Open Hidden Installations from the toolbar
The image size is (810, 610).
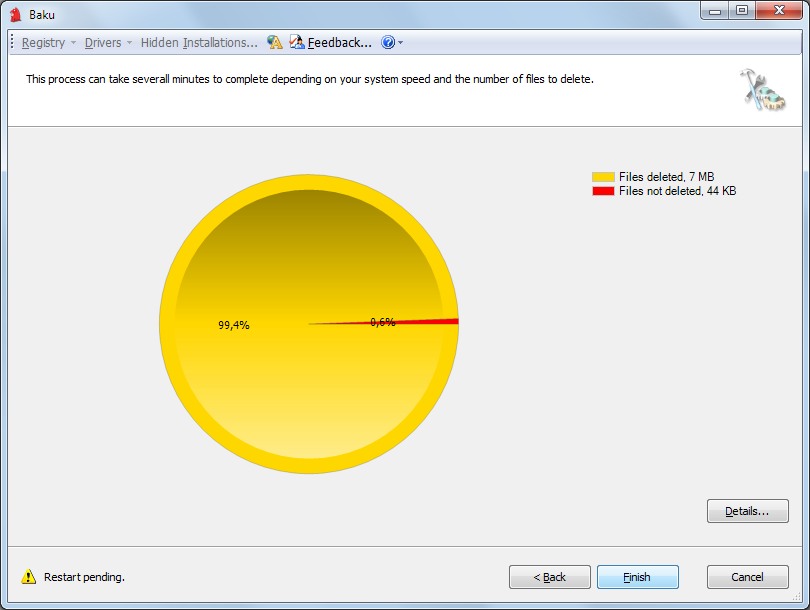pos(199,43)
